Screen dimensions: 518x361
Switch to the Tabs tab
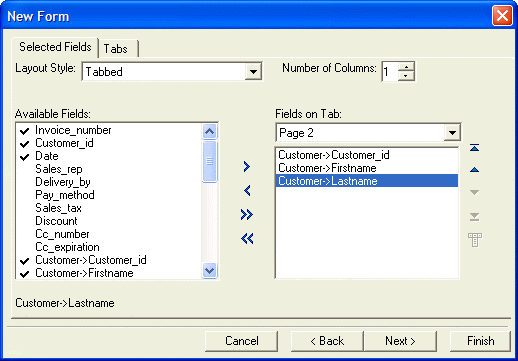coord(118,49)
